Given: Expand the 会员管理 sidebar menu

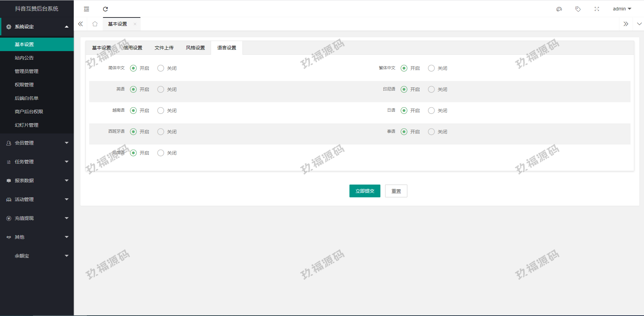Looking at the screenshot, I should 37,143.
